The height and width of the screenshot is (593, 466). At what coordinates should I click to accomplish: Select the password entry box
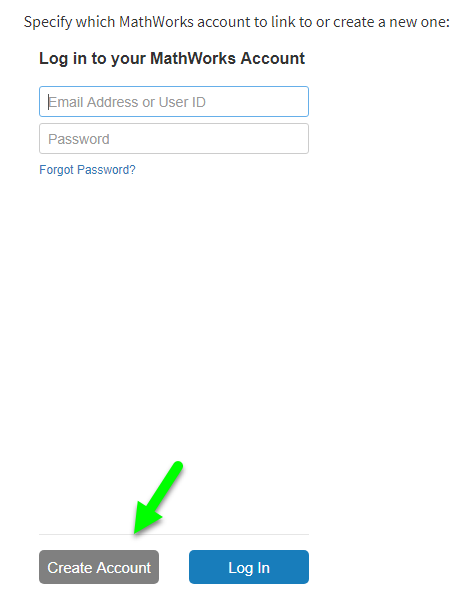click(174, 139)
